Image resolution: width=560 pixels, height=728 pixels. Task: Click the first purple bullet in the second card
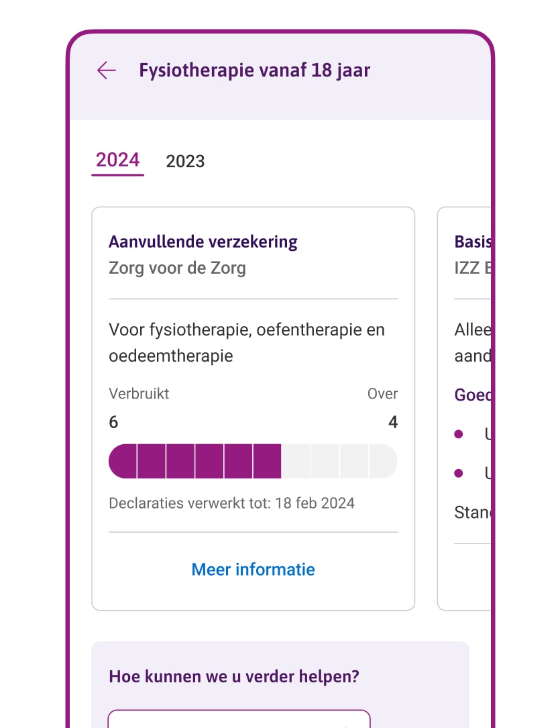pos(459,434)
